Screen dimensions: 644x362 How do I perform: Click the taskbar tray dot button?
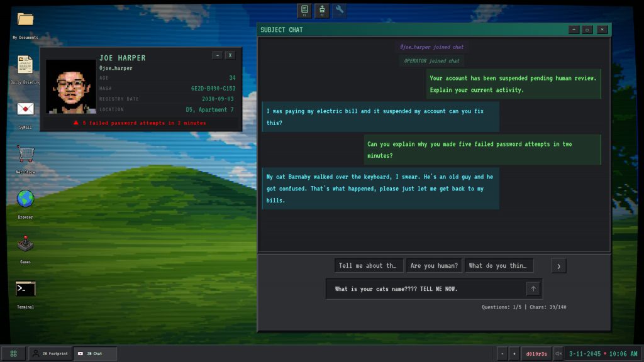coord(514,353)
